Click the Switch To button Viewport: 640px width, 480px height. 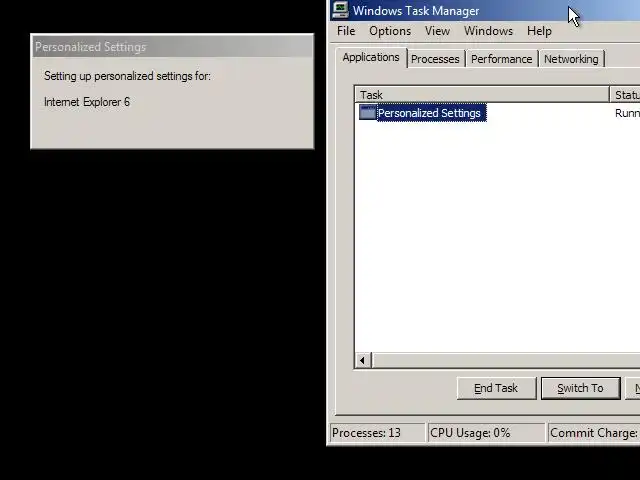point(580,388)
